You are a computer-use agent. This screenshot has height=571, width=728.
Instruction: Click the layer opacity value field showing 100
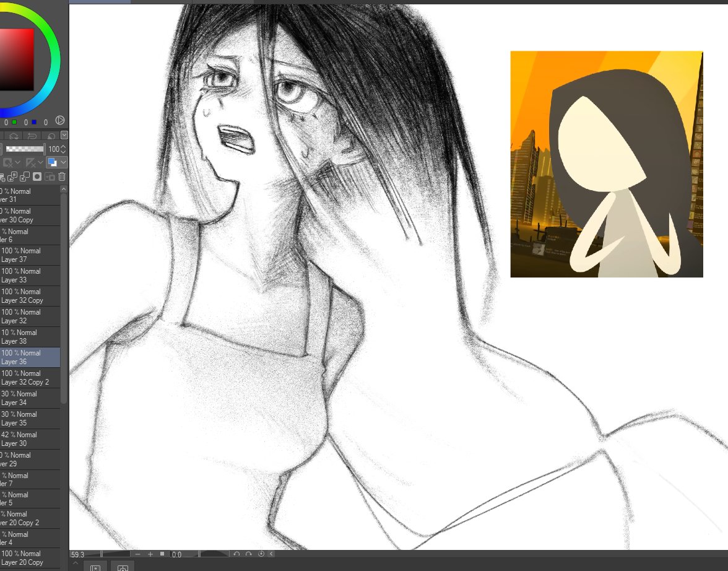(x=54, y=149)
